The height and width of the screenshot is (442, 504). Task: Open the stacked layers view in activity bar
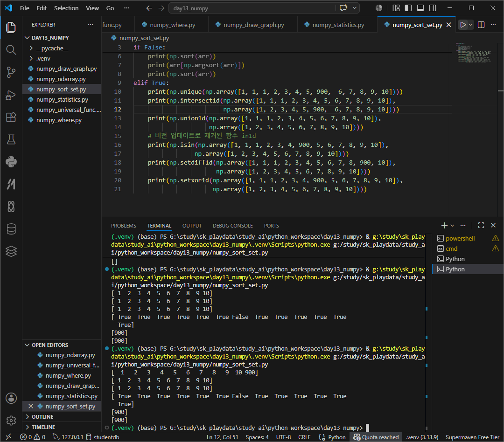11,251
